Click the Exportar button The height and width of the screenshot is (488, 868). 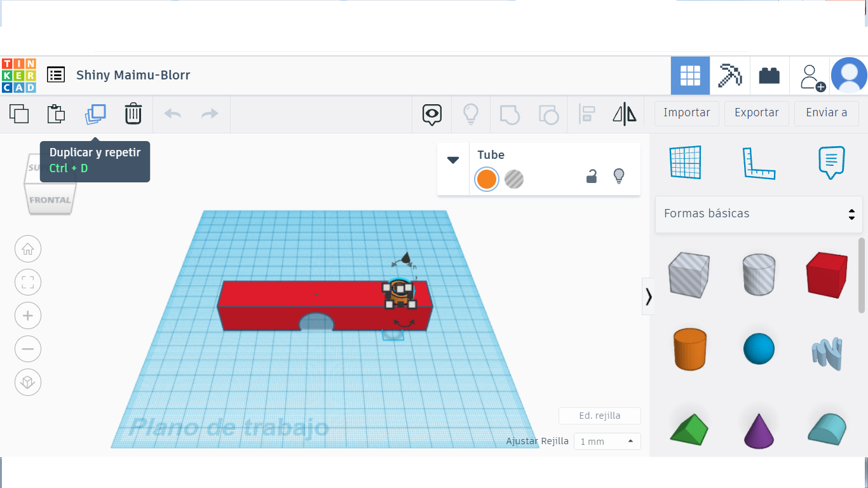[x=757, y=113]
